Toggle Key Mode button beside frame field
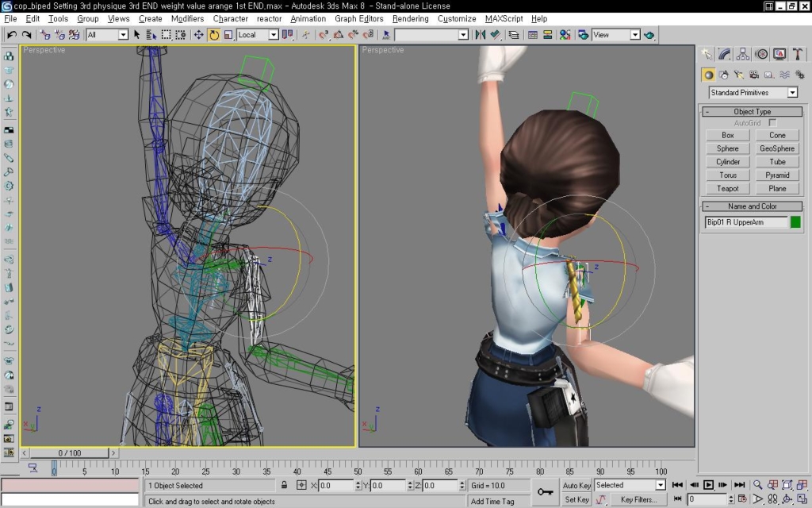This screenshot has height=508, width=812. (677, 498)
